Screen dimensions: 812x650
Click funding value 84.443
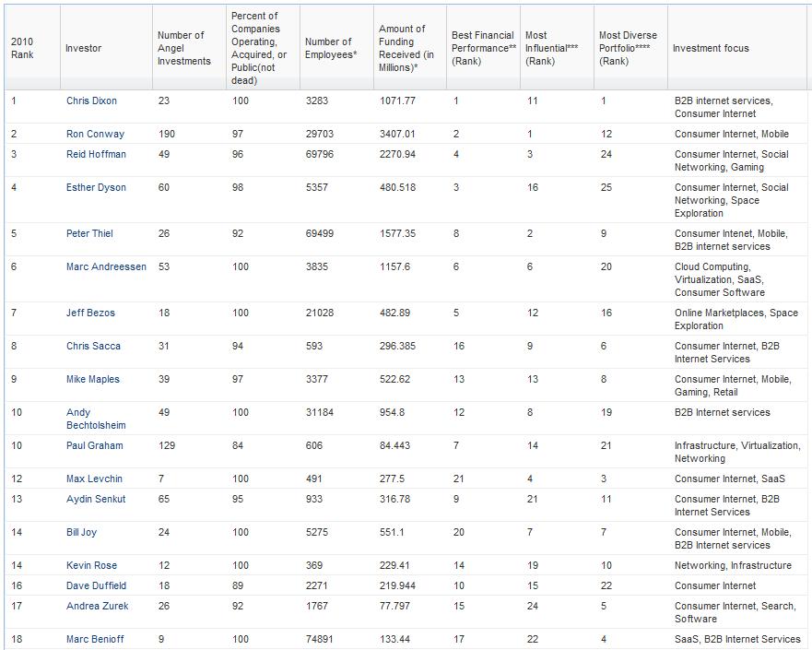coord(394,445)
